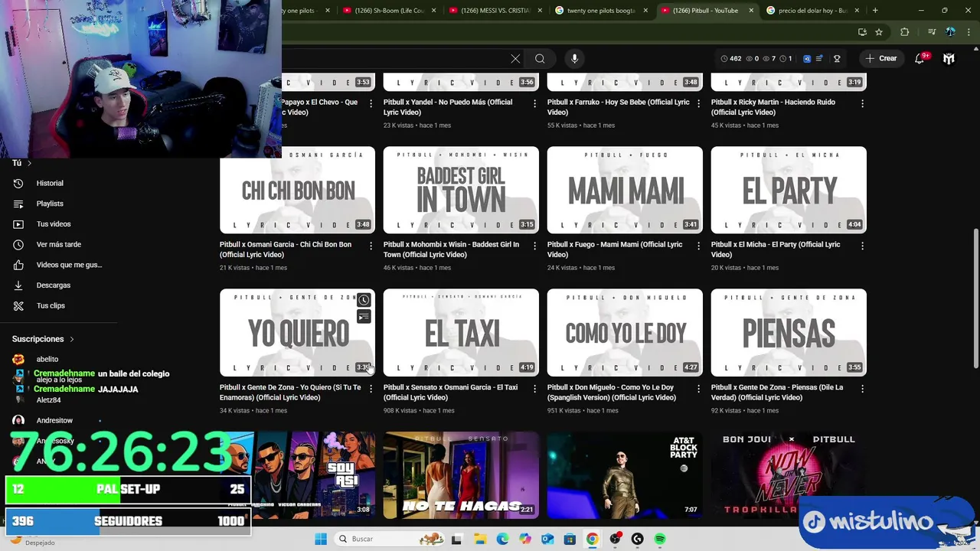The image size is (980, 551).
Task: Open the Chrome extensions puzzle icon
Action: coord(905,32)
